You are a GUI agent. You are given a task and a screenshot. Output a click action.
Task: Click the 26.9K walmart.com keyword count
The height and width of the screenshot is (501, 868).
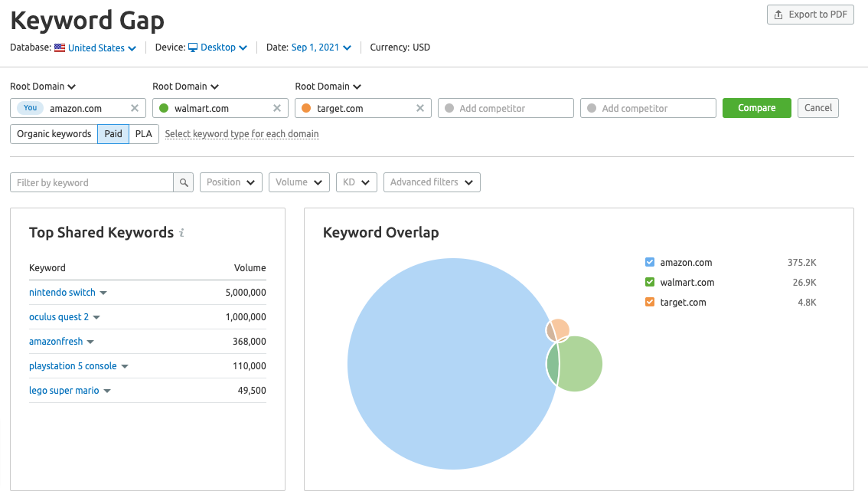coord(804,283)
